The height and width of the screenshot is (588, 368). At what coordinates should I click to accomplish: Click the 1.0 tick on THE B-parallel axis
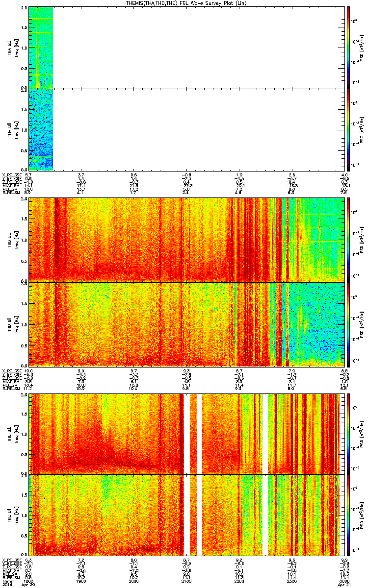(24, 515)
